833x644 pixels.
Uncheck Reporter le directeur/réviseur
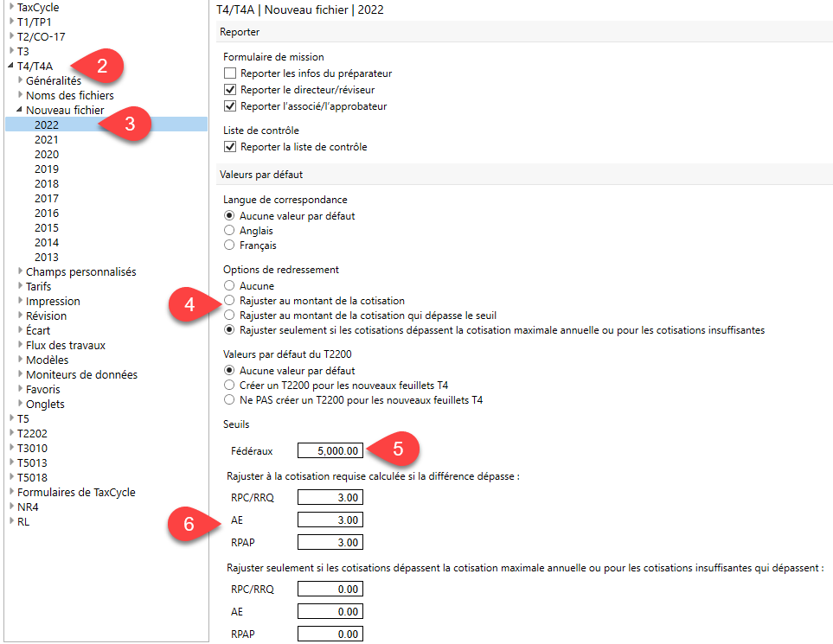coord(230,90)
